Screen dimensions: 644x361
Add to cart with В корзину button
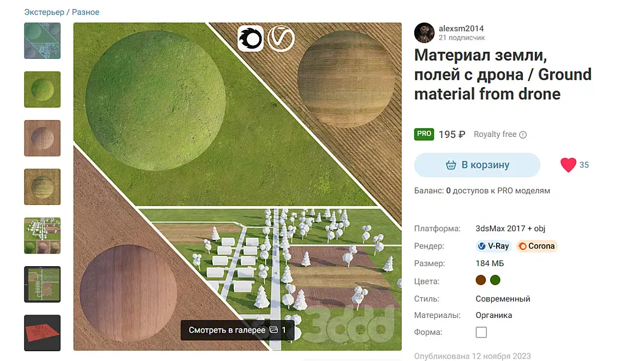tap(477, 165)
